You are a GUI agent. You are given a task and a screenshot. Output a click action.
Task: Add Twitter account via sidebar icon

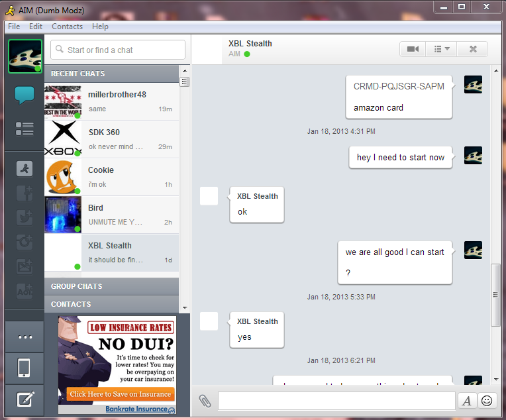pyautogui.click(x=25, y=217)
